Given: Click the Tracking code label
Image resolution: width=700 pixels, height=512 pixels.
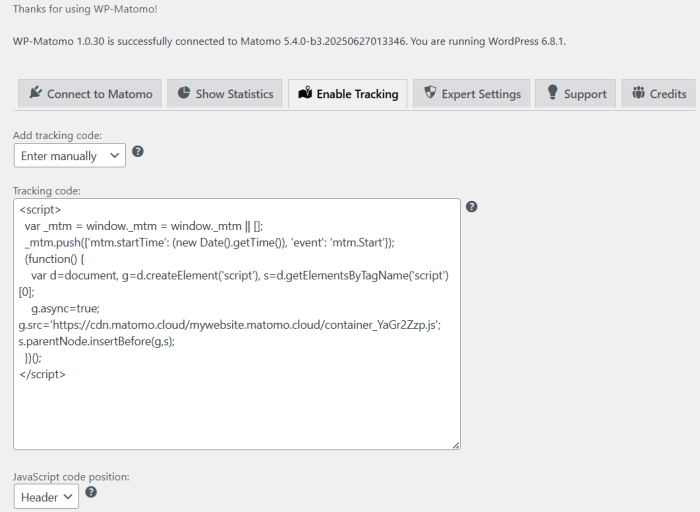Looking at the screenshot, I should pos(46,191).
